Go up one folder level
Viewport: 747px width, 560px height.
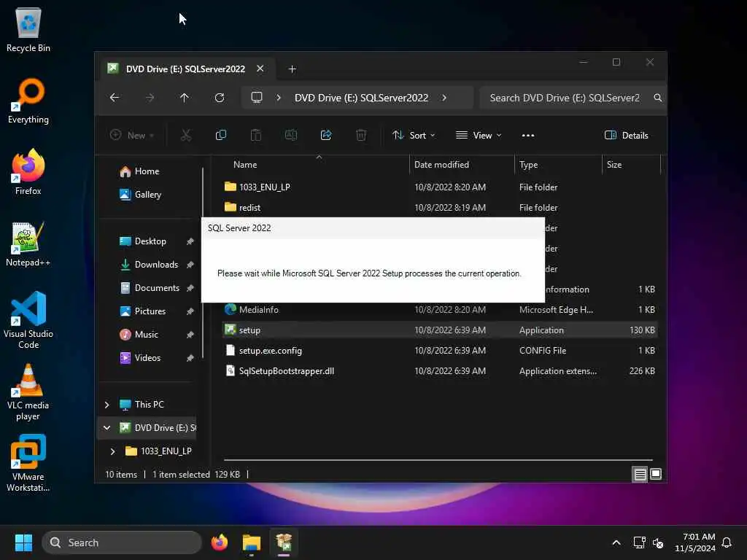coord(185,98)
